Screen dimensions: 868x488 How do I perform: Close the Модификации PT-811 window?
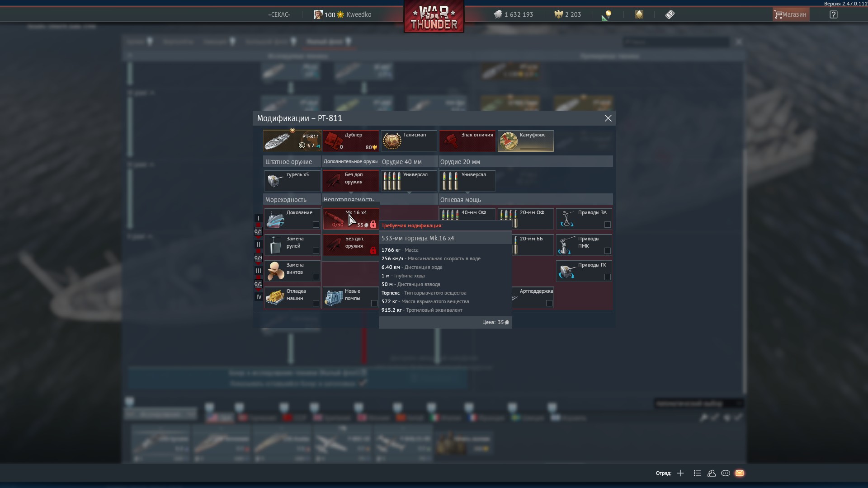tap(608, 118)
